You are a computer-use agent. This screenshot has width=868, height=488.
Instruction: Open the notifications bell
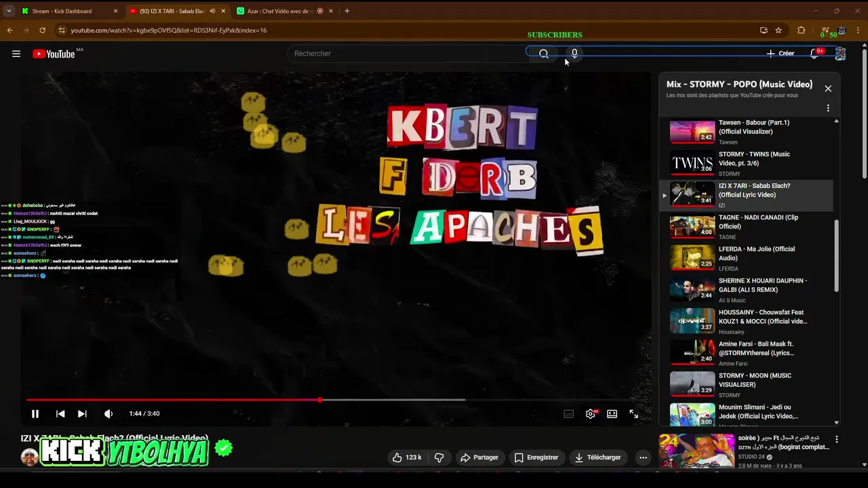tap(815, 54)
